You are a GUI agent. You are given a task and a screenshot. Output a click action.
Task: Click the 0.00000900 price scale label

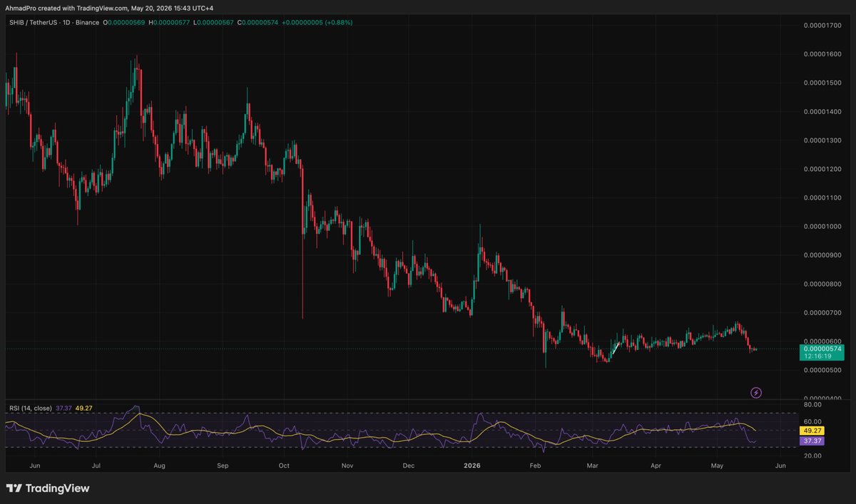[823, 255]
